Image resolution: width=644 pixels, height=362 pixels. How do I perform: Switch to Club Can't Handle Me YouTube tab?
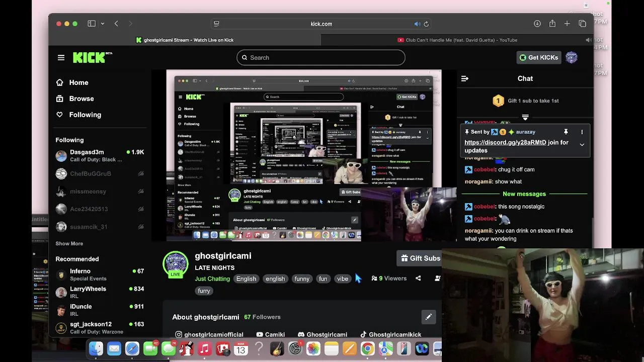pyautogui.click(x=457, y=40)
